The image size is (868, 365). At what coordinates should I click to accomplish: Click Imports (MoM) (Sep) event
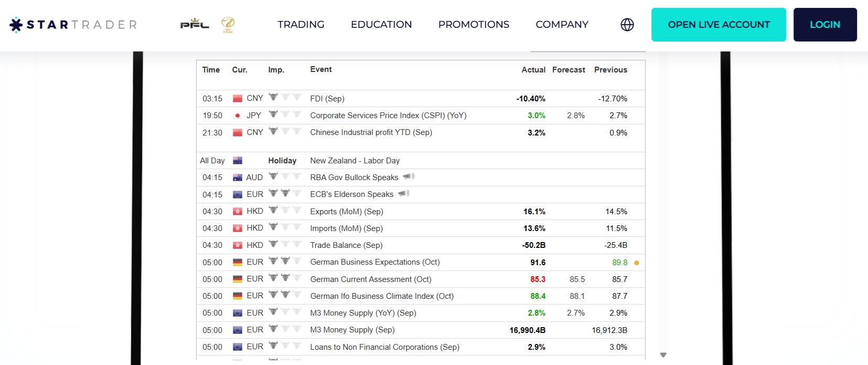point(346,228)
